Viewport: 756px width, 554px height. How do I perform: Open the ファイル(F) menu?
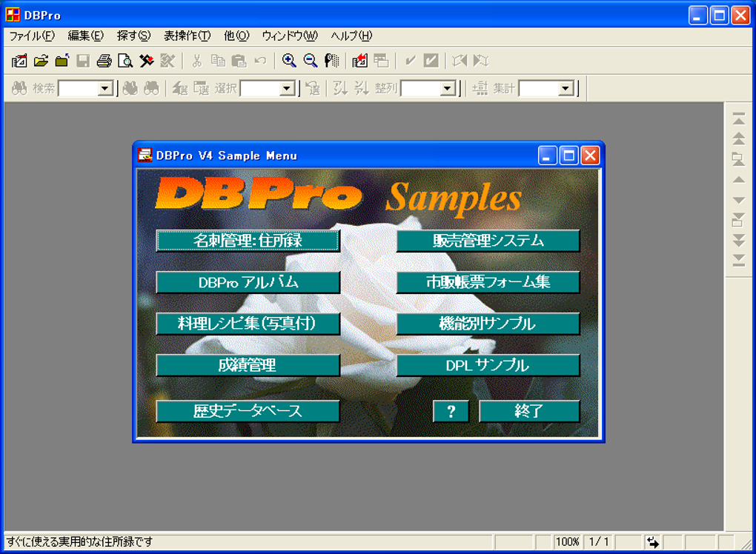(32, 36)
